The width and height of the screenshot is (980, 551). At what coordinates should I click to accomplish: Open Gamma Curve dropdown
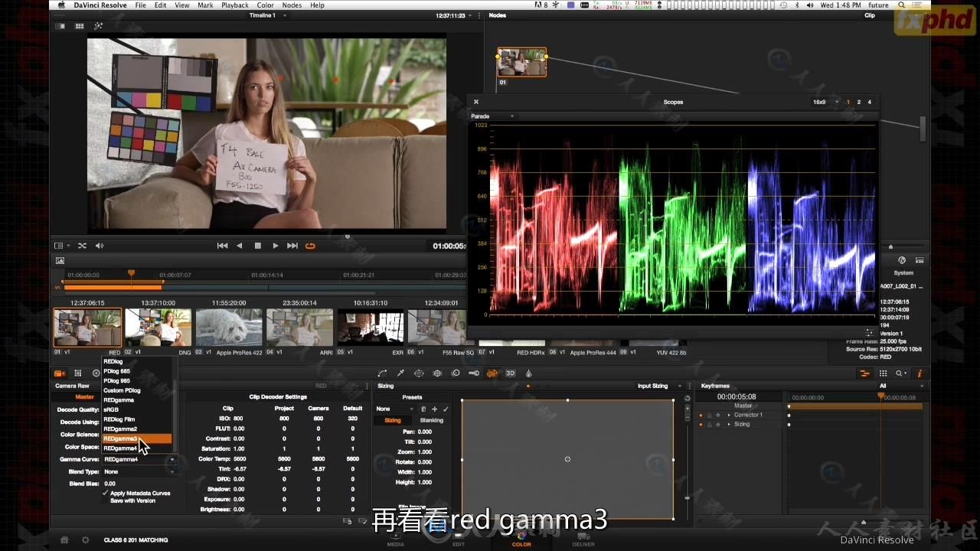(139, 459)
